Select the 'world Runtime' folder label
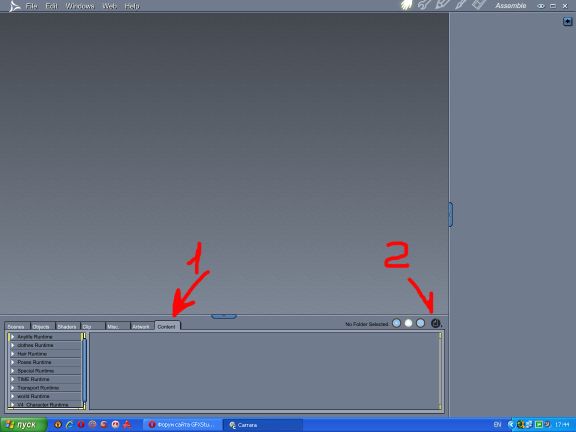Screen dimensions: 576x432 33,396
